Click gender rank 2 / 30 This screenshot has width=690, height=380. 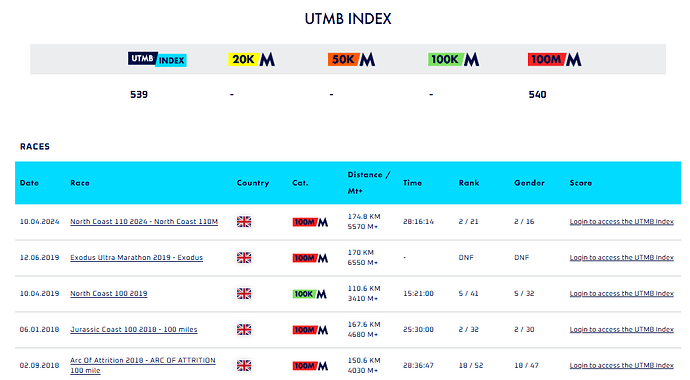coord(524,329)
